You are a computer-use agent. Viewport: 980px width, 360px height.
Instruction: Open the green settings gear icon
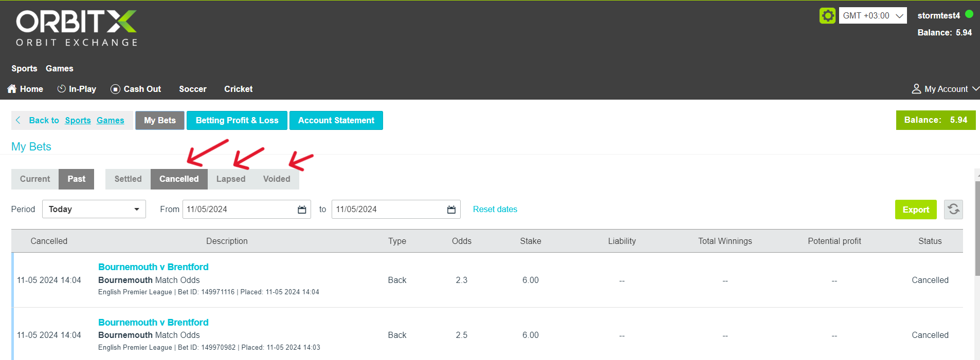coord(827,15)
